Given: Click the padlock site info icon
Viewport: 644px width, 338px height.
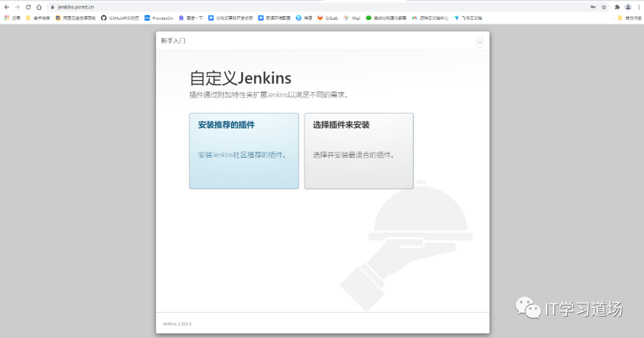Looking at the screenshot, I should 52,7.
